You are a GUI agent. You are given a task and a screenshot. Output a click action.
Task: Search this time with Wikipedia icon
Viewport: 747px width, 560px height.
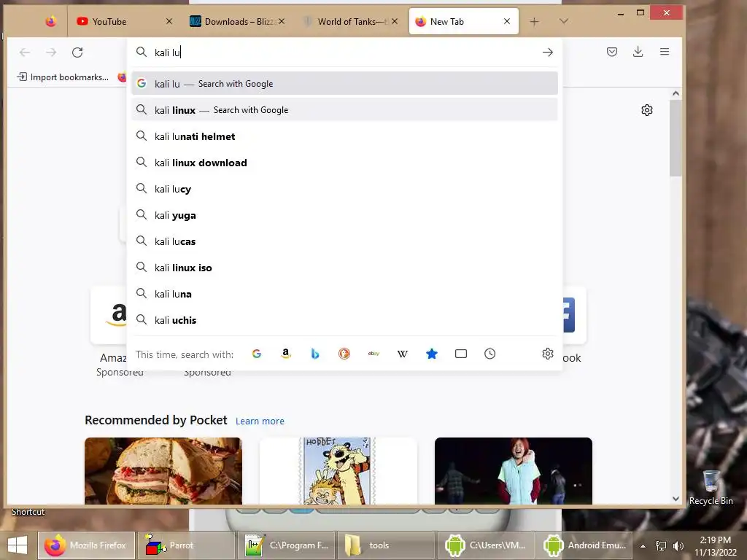point(403,354)
